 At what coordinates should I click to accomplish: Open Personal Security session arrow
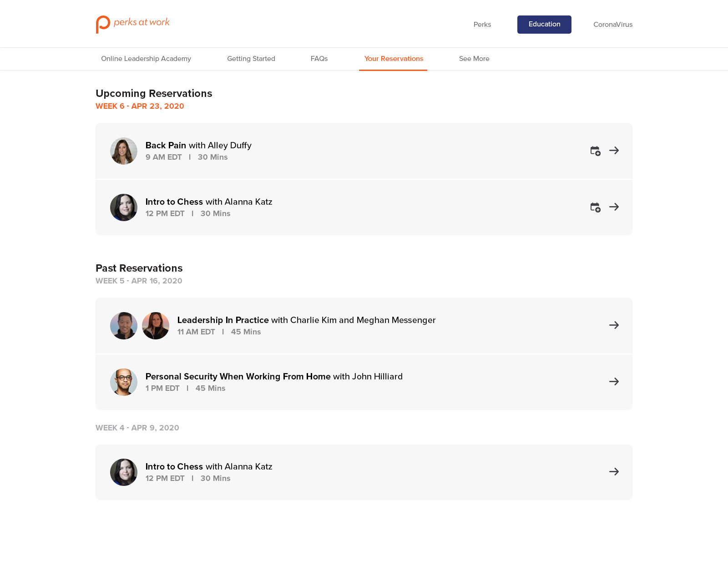click(614, 382)
